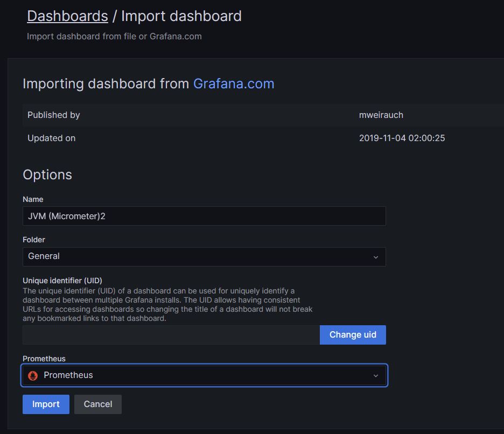Click the Name field containing JVM (Micrometer)2
504x434 pixels.
pos(204,216)
